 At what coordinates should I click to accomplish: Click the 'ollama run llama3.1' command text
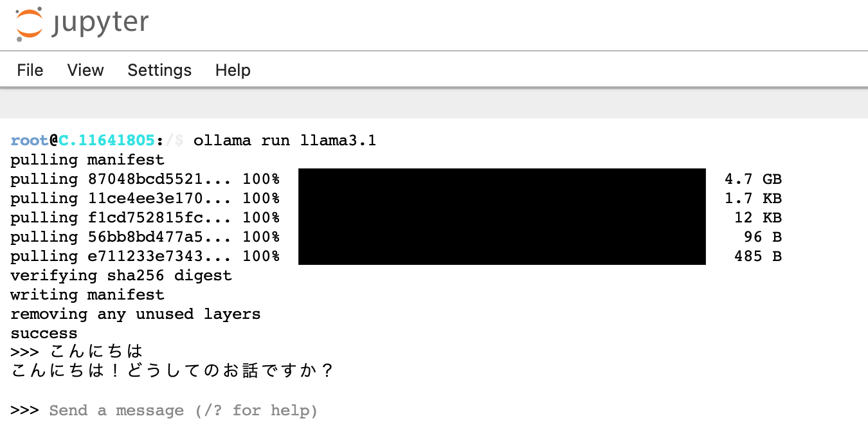point(284,140)
